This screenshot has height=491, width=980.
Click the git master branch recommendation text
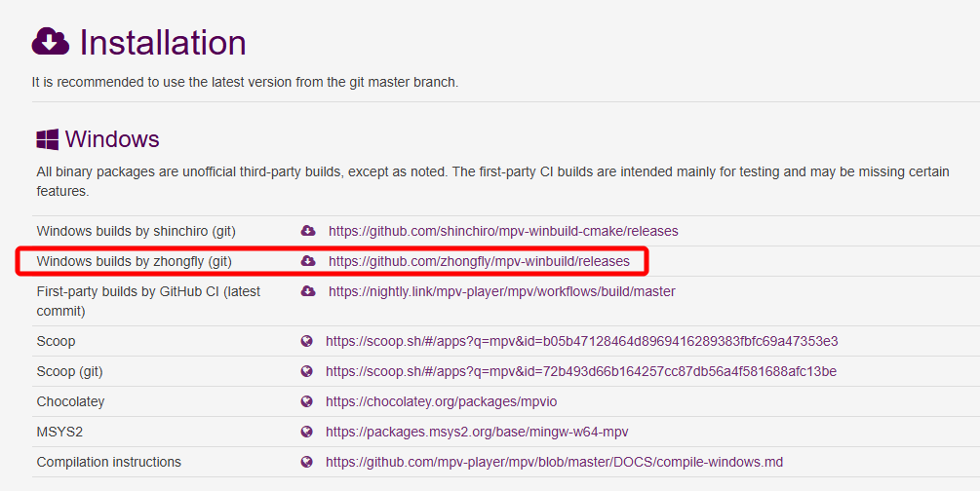(245, 82)
